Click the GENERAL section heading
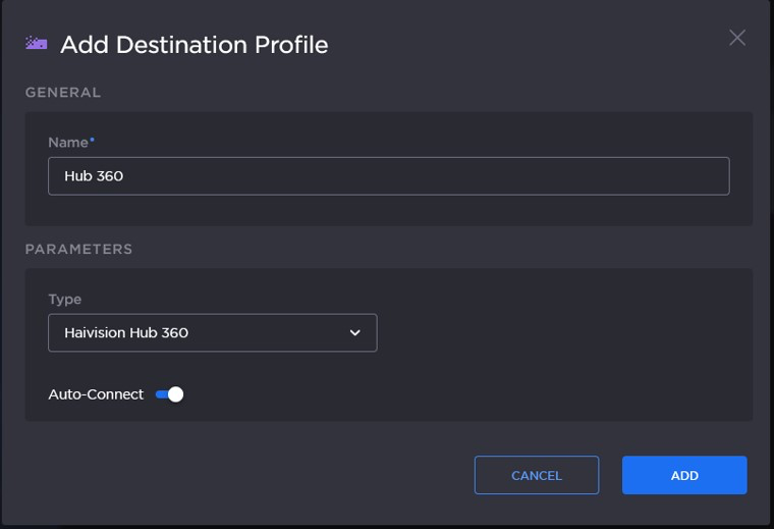The height and width of the screenshot is (530, 774). point(63,92)
